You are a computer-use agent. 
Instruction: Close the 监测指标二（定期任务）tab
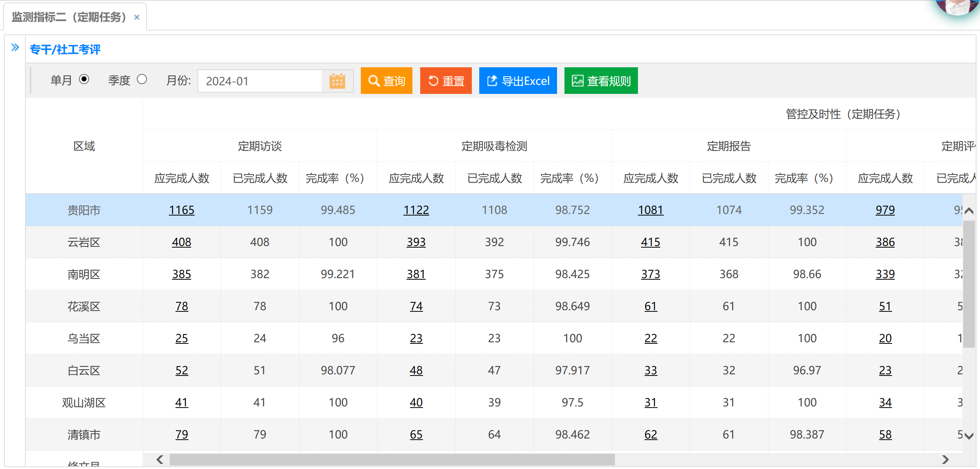(x=137, y=17)
